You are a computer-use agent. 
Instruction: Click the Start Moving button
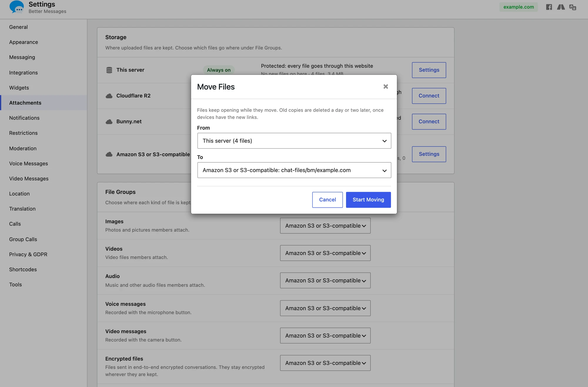pyautogui.click(x=368, y=200)
